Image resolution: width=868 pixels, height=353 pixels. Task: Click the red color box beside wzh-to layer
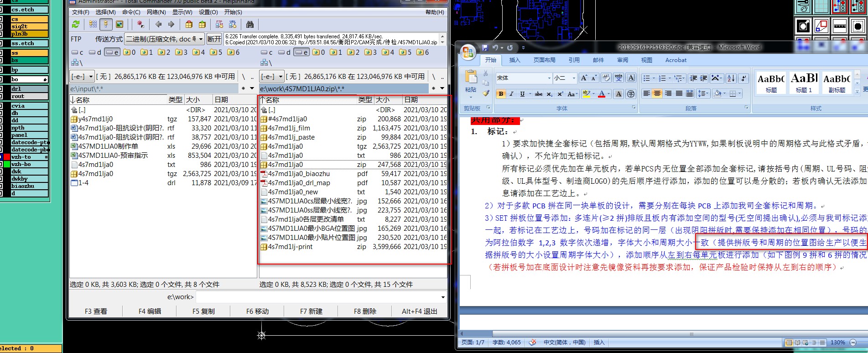(x=6, y=157)
